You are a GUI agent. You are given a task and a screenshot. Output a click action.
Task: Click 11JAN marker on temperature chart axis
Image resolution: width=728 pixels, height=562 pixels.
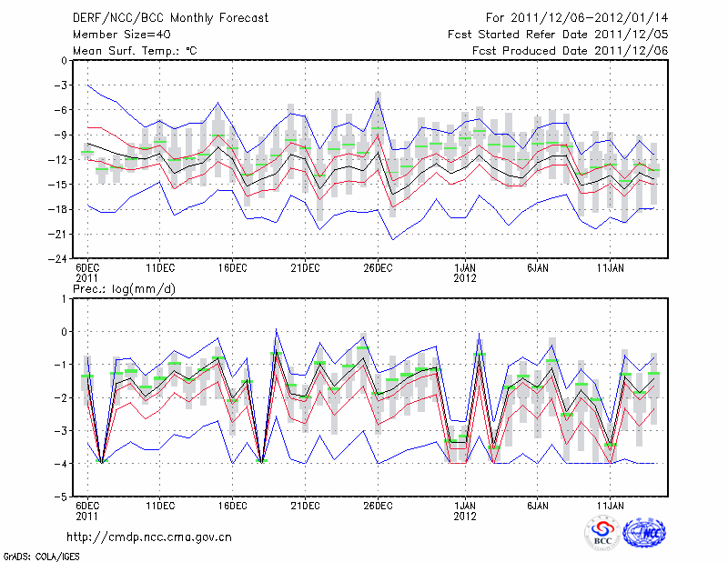(x=610, y=268)
